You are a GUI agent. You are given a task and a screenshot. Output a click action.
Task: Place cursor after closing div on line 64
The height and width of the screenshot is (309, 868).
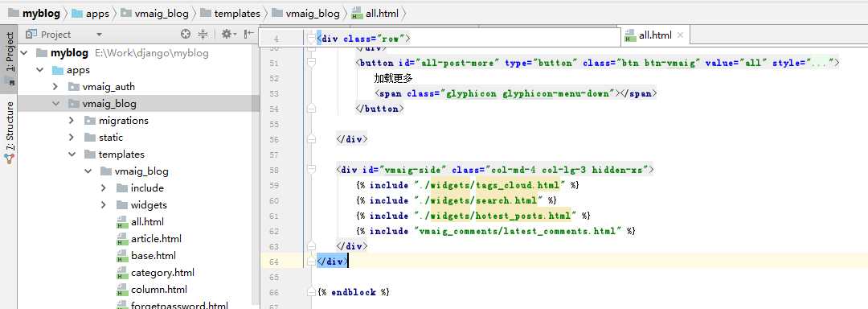click(349, 262)
